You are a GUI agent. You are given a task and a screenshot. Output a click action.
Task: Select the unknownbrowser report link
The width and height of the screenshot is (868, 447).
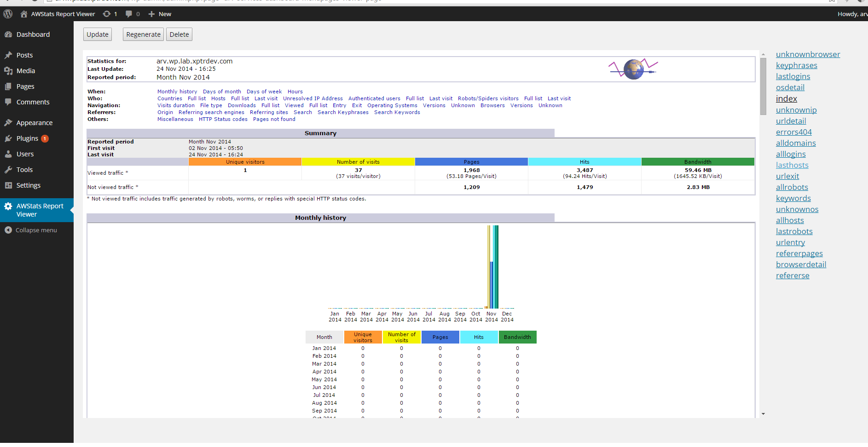pos(808,54)
